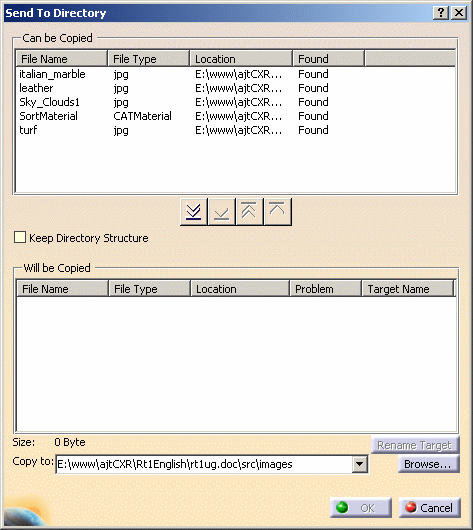
Task: Select the italian_marble file row
Action: (235, 74)
